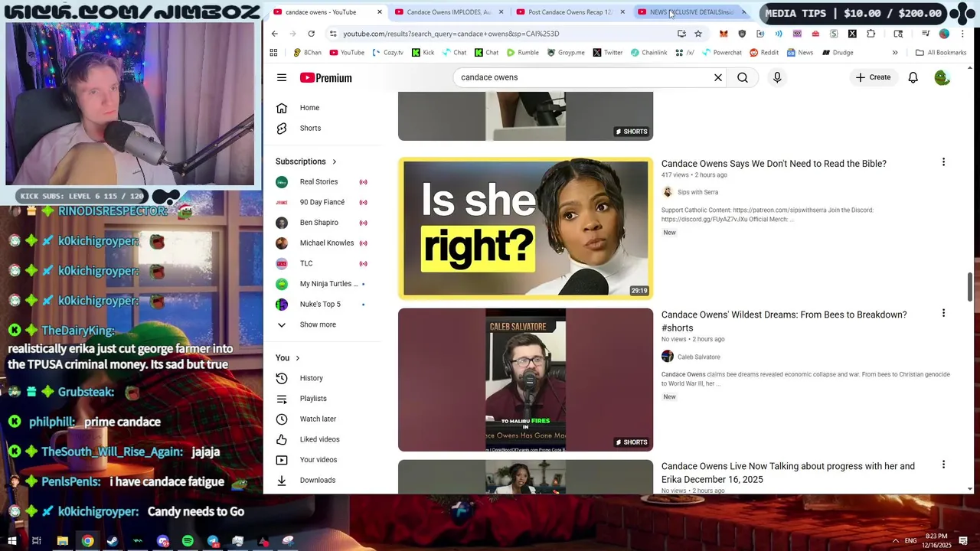The height and width of the screenshot is (551, 980).
Task: Click the X extension icon in toolbar
Action: click(x=852, y=34)
